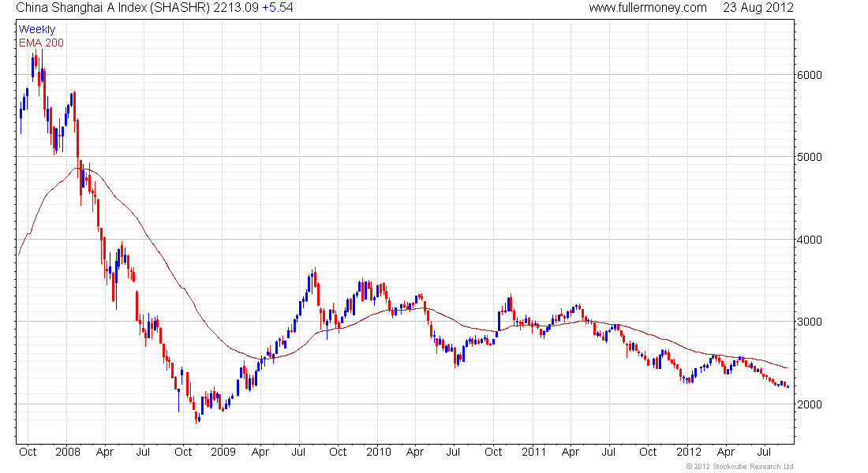
Task: Select the 'EMA 200' legend label
Action: pos(41,43)
